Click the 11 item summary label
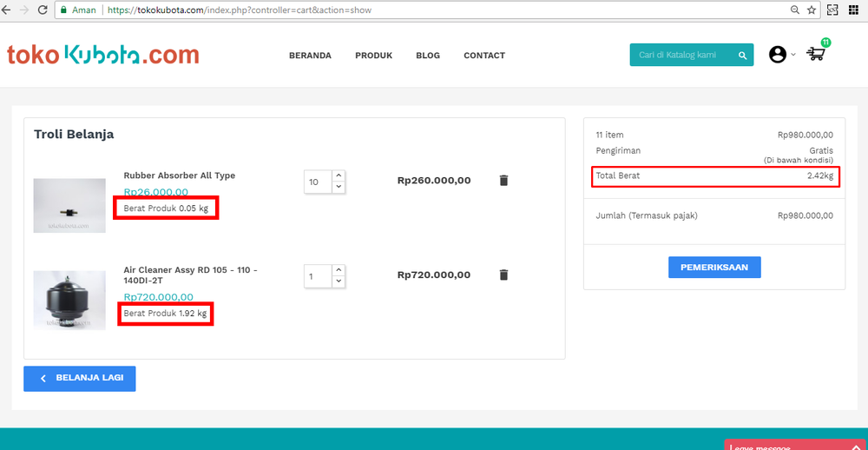Viewport: 868px width, 450px height. pyautogui.click(x=609, y=135)
